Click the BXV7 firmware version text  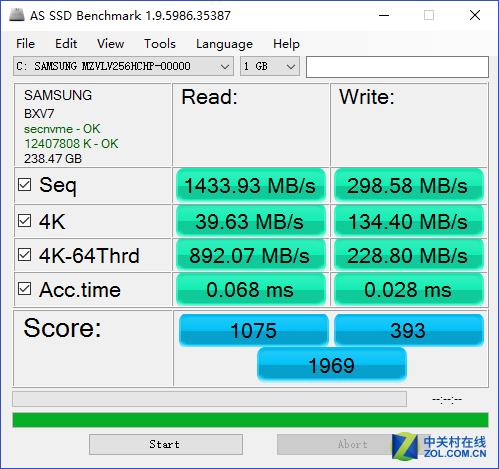tap(39, 114)
